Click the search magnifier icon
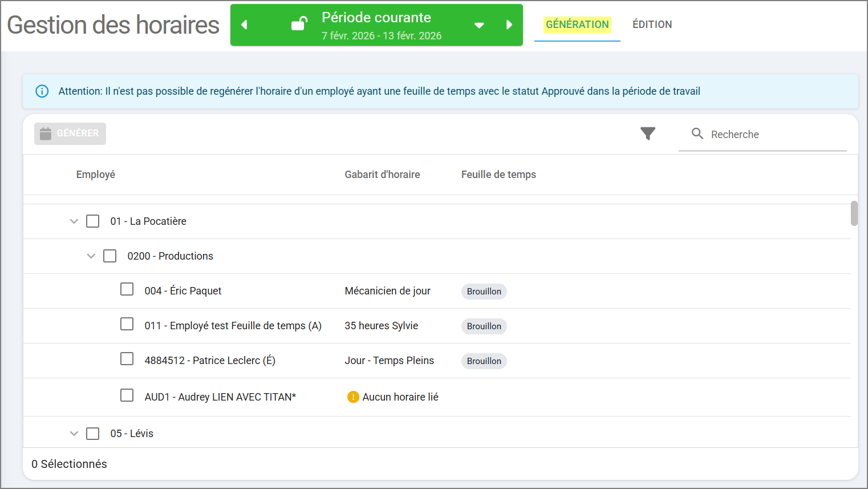This screenshot has height=489, width=868. (697, 134)
